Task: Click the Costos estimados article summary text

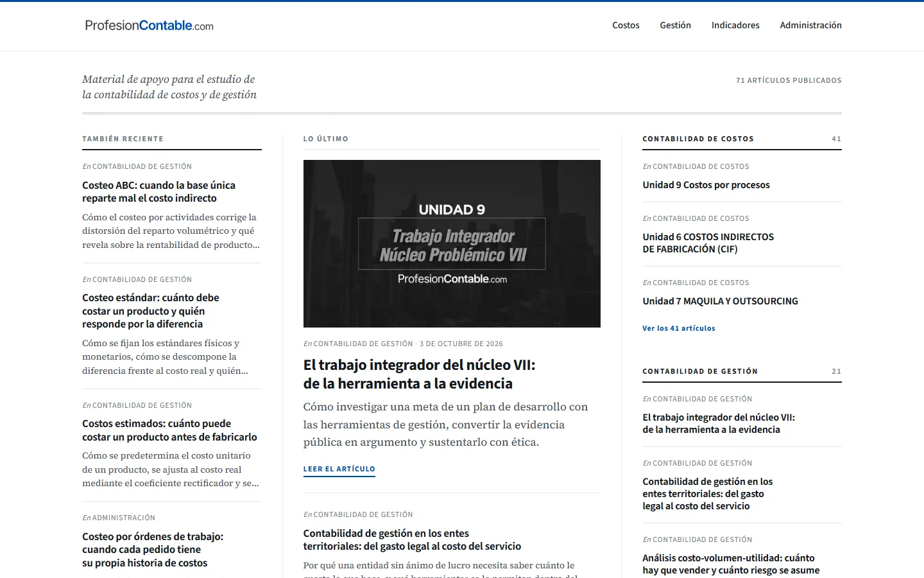Action: pos(171,469)
